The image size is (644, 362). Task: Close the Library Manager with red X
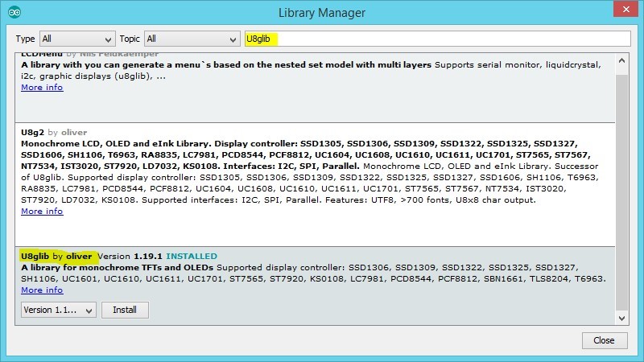[626, 9]
